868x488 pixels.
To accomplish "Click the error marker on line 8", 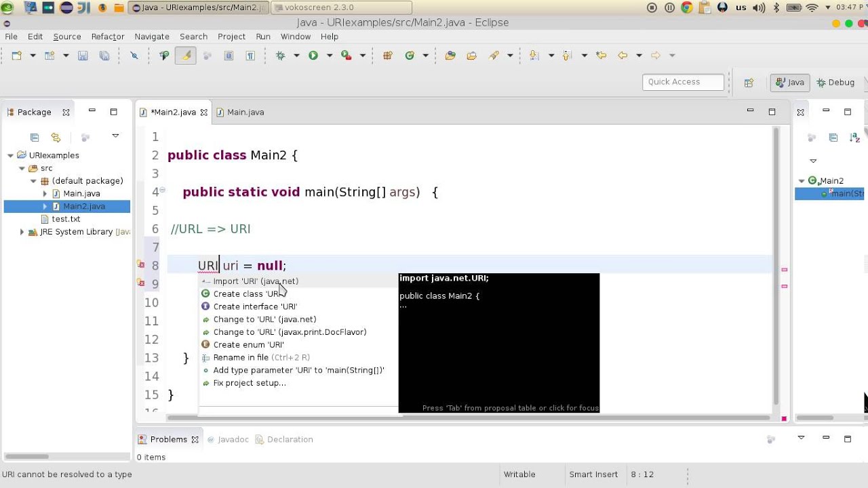I will [x=141, y=265].
